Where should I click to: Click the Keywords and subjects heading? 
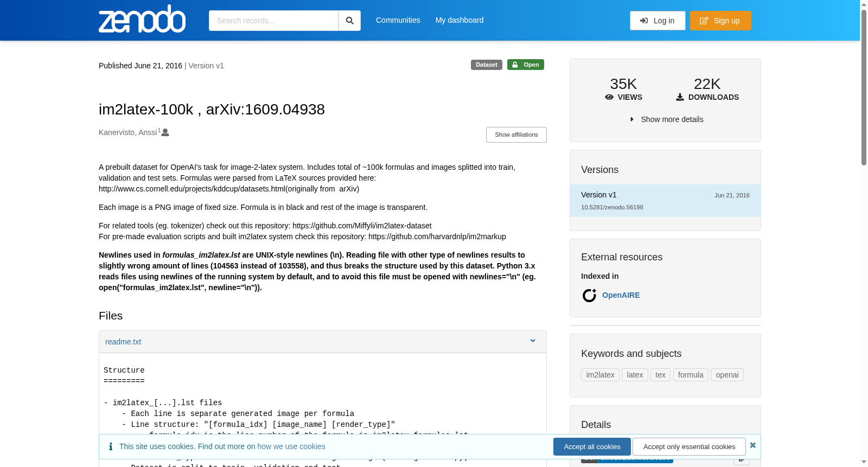[631, 354]
